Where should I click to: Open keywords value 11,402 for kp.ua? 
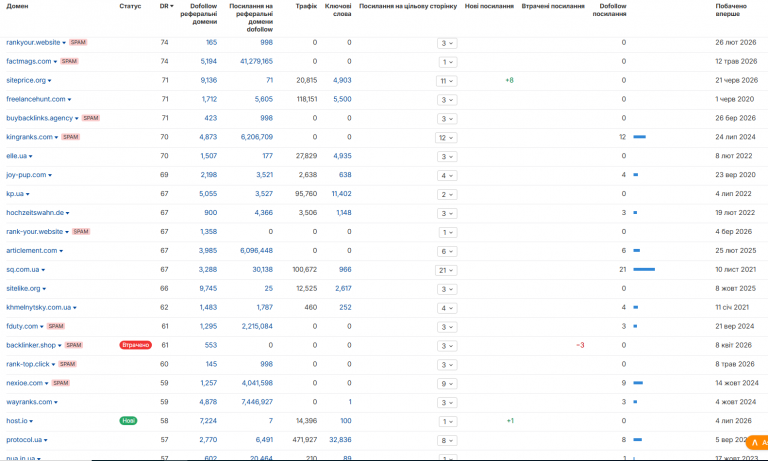tap(341, 194)
